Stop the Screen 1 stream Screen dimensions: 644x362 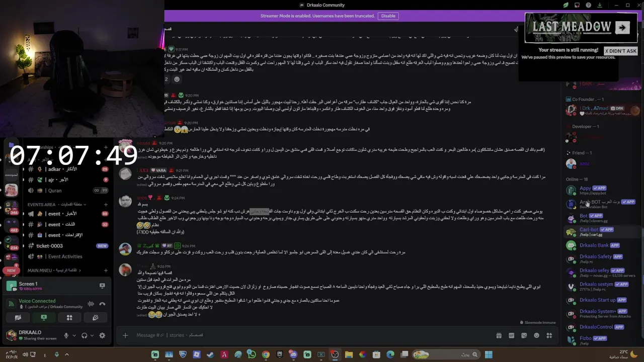[102, 286]
